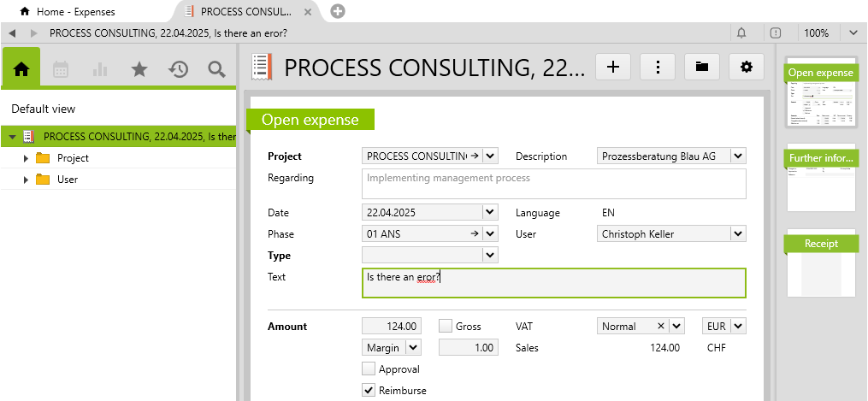Viewport: 868px width, 401px height.
Task: Add a new tab with plus
Action: point(338,11)
